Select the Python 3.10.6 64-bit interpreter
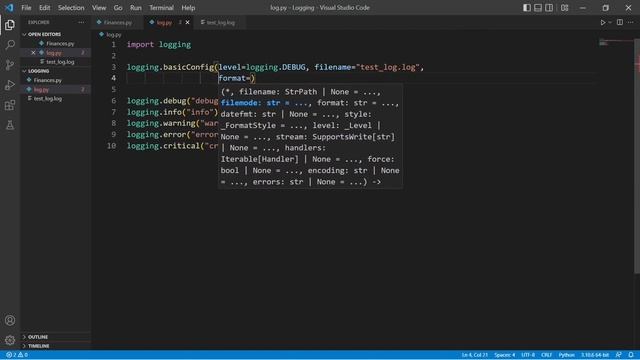This screenshot has width=640, height=360. pyautogui.click(x=595, y=355)
